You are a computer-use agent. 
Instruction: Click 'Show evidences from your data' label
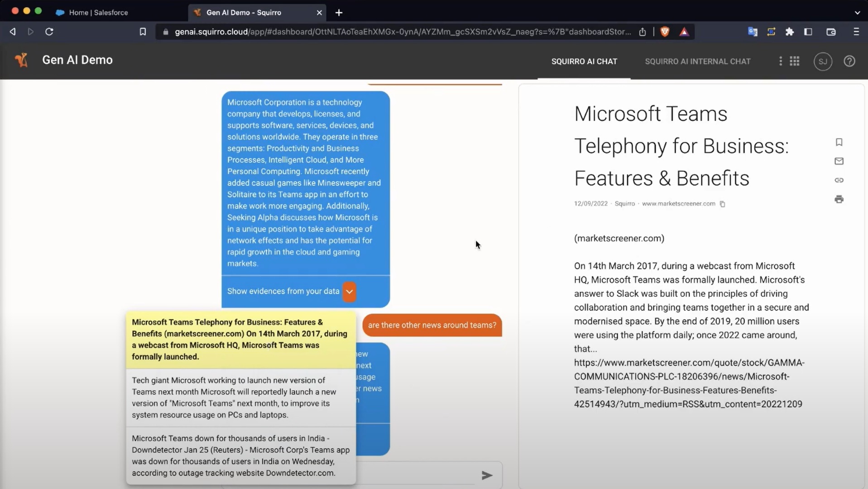coord(283,291)
